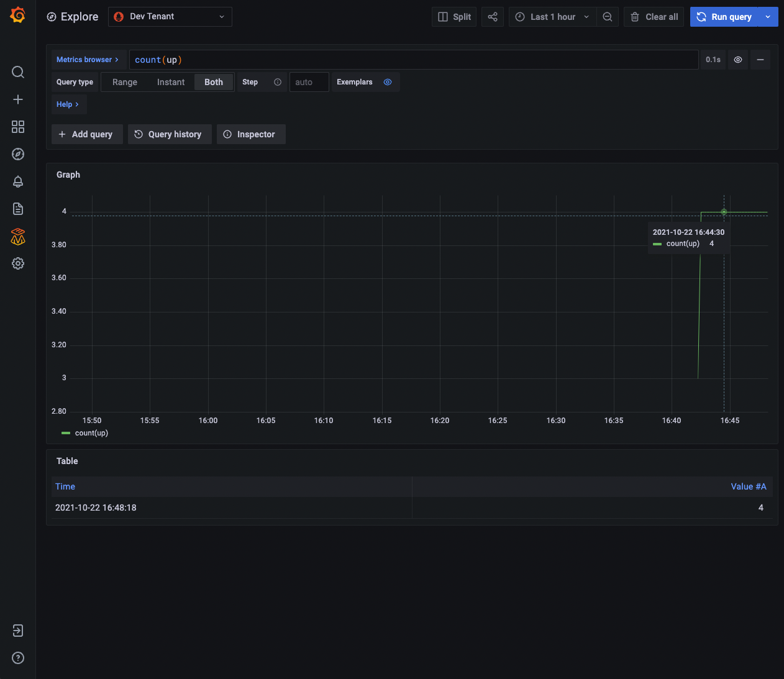Click the create (plus) icon in sidebar
This screenshot has width=784, height=679.
[17, 99]
